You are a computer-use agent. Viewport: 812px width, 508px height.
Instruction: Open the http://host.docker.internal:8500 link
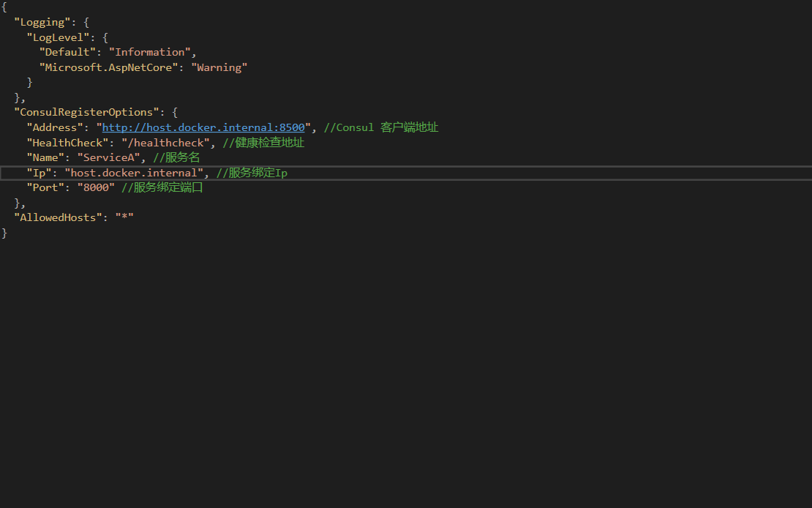coord(203,127)
